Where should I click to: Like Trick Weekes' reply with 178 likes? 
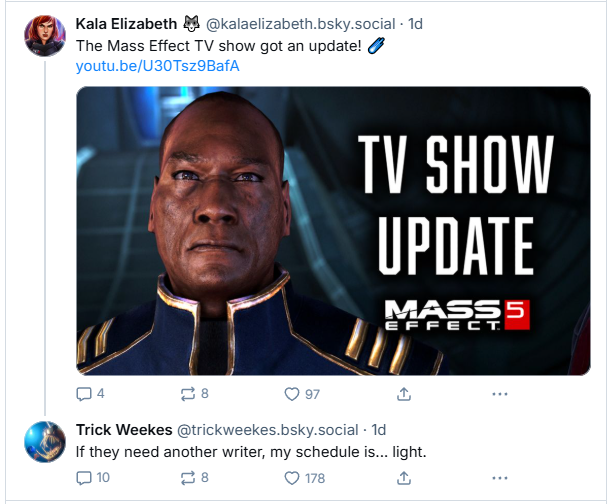click(292, 478)
